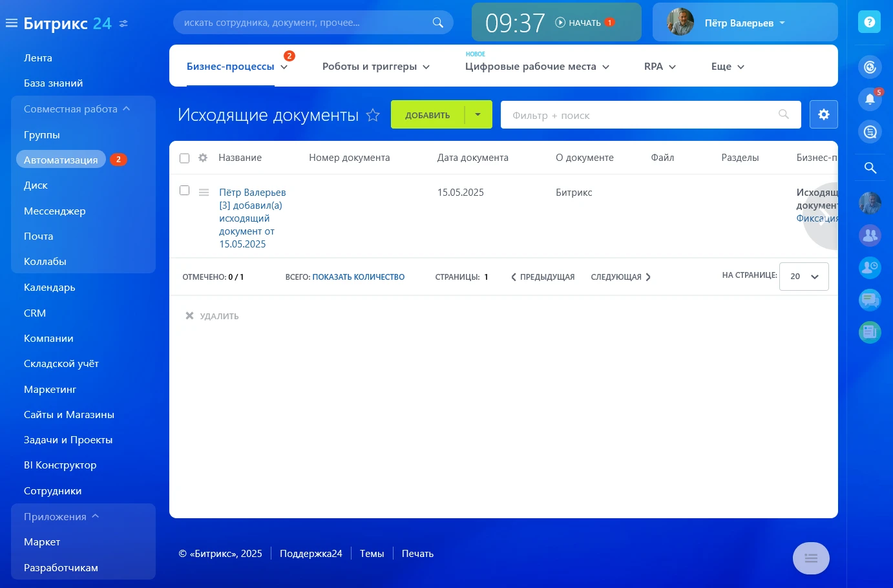This screenshot has height=588, width=893.
Task: Favorite Исходящие документы via the star toggle
Action: click(x=373, y=115)
